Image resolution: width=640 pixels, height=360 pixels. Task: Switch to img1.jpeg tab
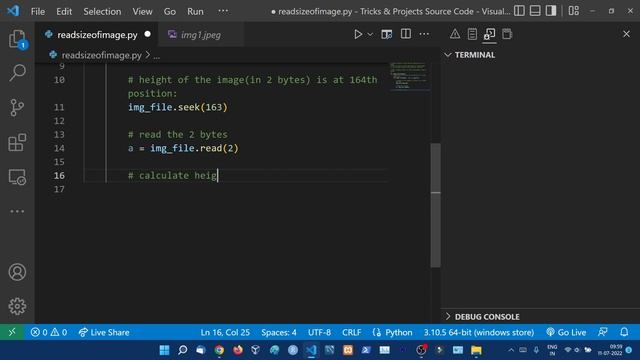[200, 35]
